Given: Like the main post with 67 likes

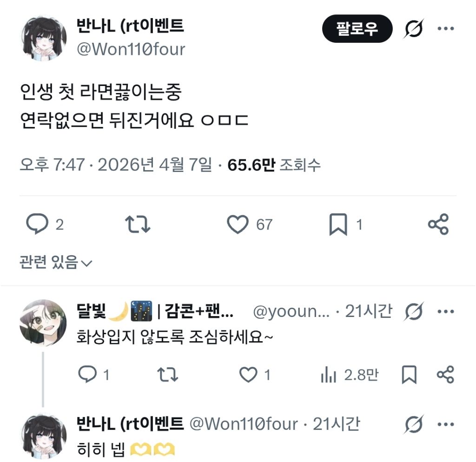Looking at the screenshot, I should 250,224.
